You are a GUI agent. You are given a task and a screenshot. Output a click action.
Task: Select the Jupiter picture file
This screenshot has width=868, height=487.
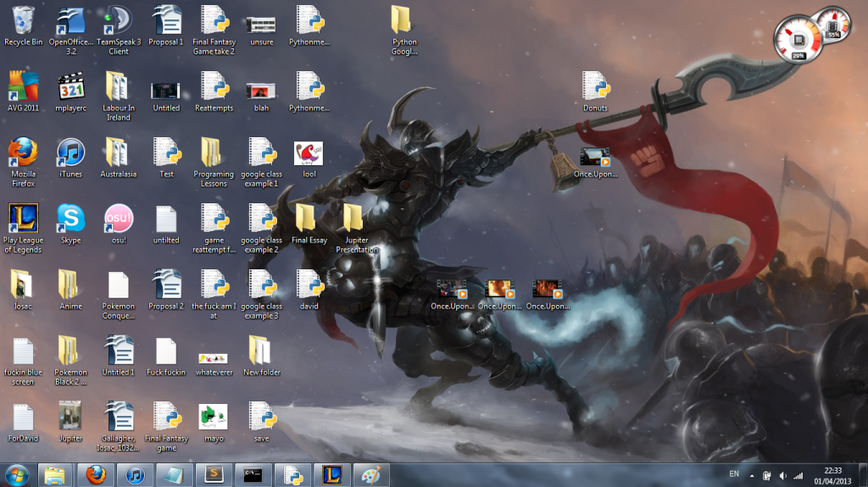[x=70, y=416]
